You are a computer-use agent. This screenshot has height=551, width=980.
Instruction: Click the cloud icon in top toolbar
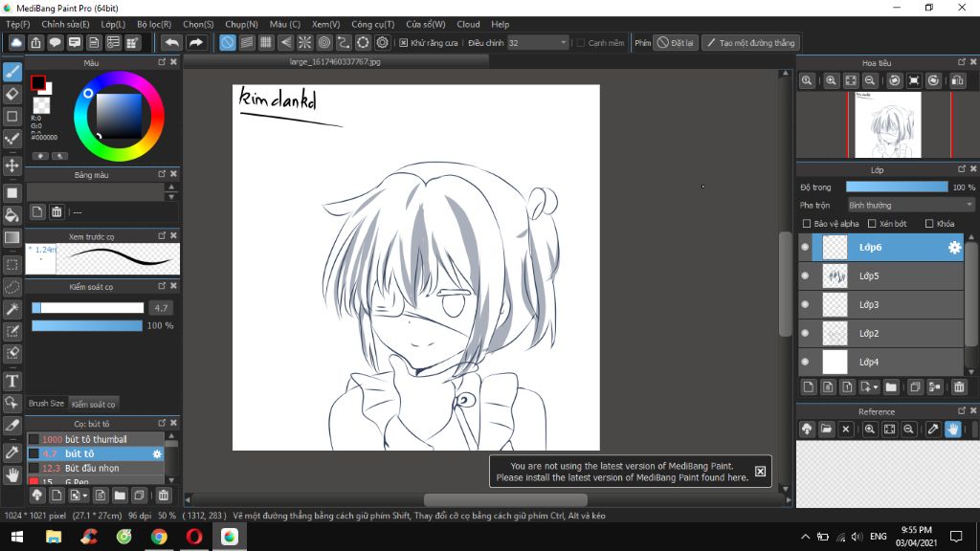pyautogui.click(x=16, y=42)
